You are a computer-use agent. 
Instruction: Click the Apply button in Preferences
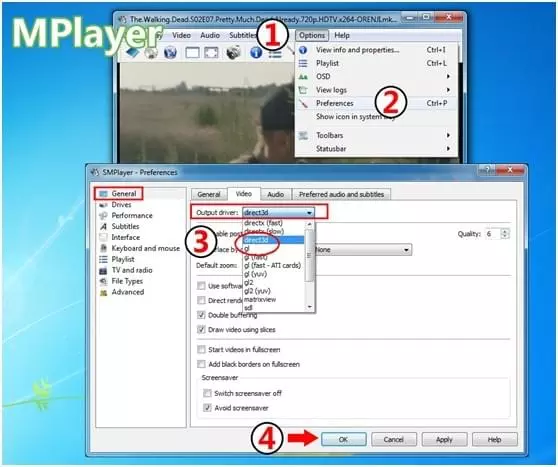pos(444,440)
